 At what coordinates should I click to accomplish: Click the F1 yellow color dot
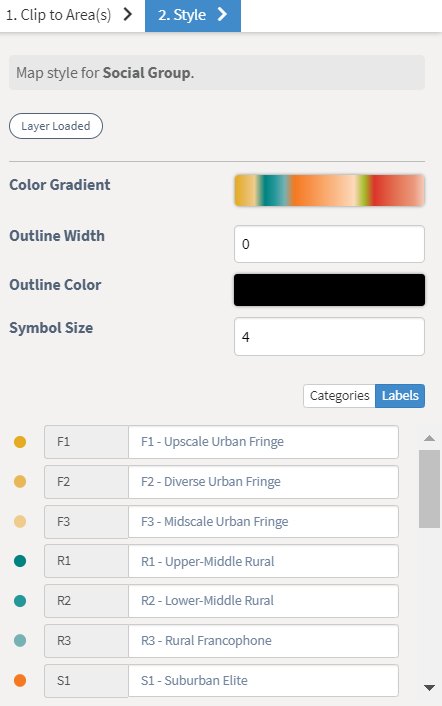click(x=20, y=442)
